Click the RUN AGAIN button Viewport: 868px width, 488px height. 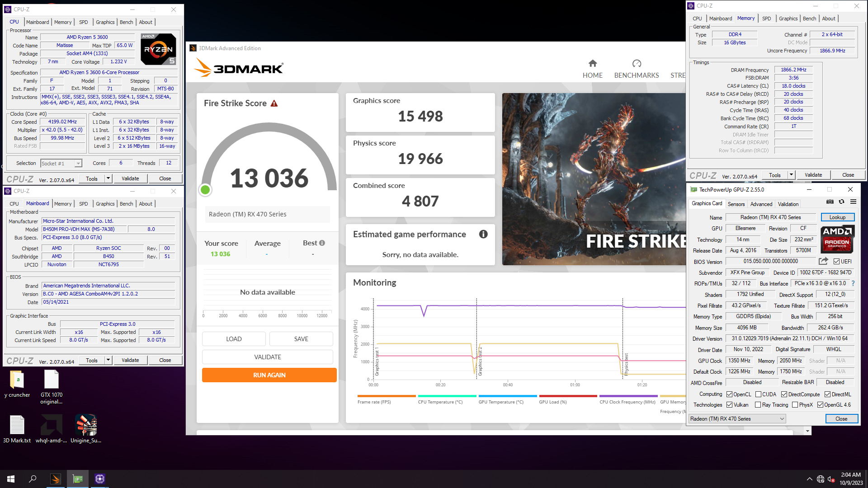coord(269,375)
